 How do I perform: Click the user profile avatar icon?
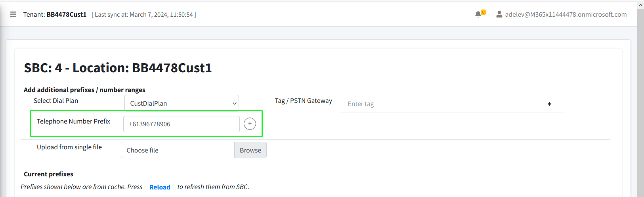tap(499, 14)
